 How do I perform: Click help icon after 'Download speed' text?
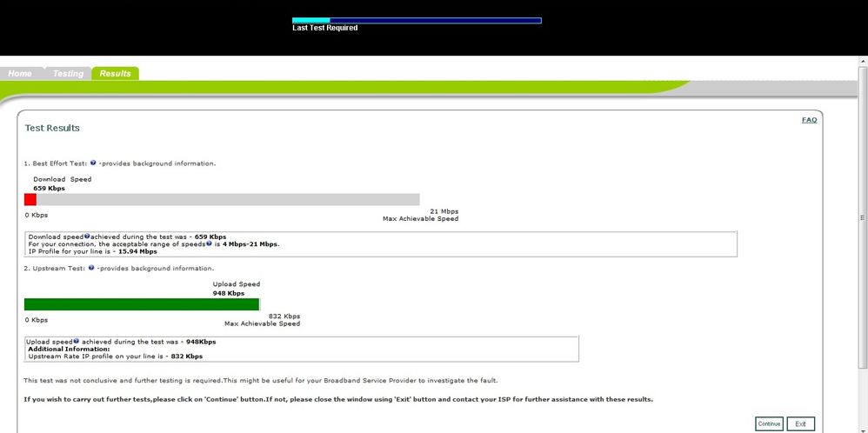87,236
